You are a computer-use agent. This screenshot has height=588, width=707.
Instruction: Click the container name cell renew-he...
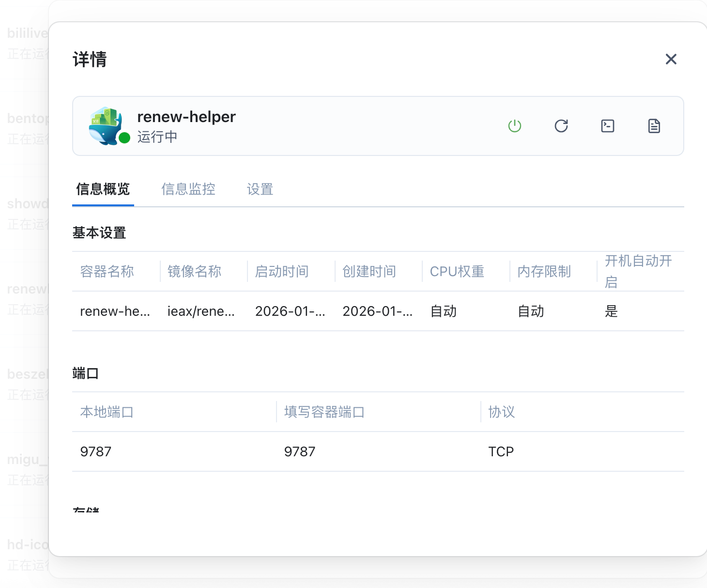(115, 311)
